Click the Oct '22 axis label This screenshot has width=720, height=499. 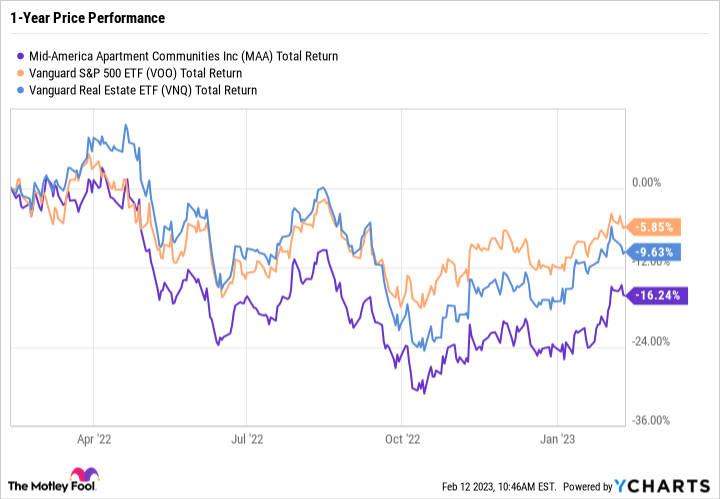click(x=400, y=437)
